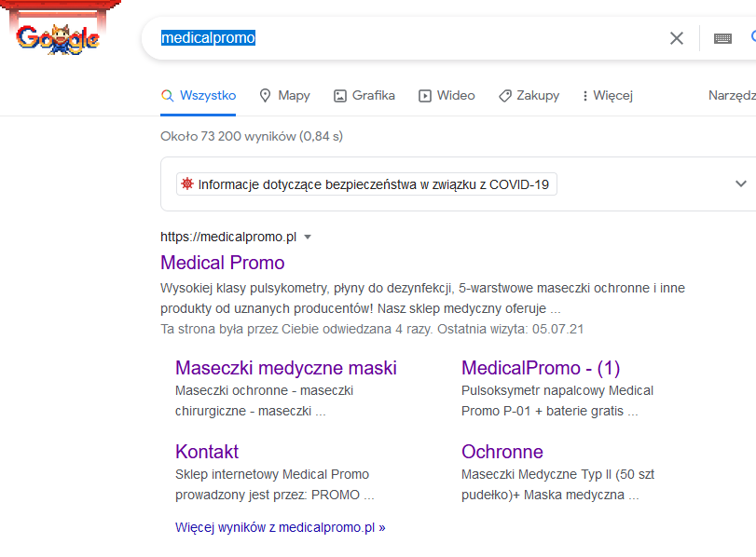756x557 pixels.
Task: Clear the search box with the X
Action: 677,38
